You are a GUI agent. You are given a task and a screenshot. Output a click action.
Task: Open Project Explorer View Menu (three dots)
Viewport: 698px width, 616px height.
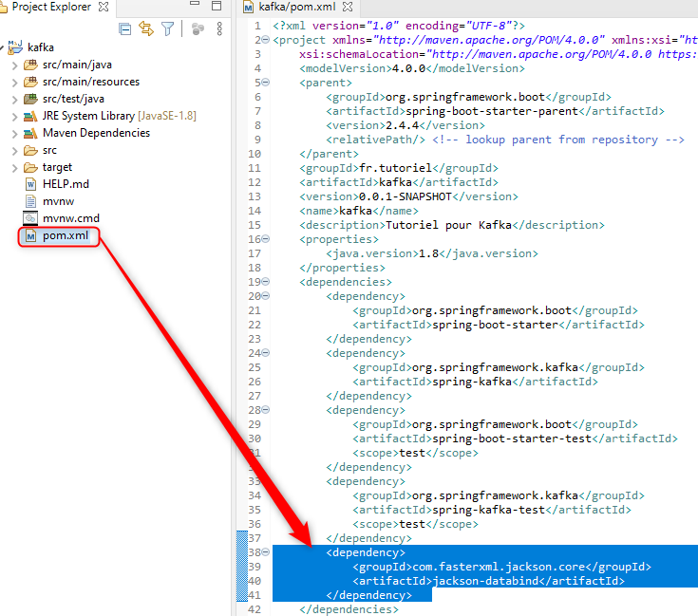pyautogui.click(x=221, y=28)
